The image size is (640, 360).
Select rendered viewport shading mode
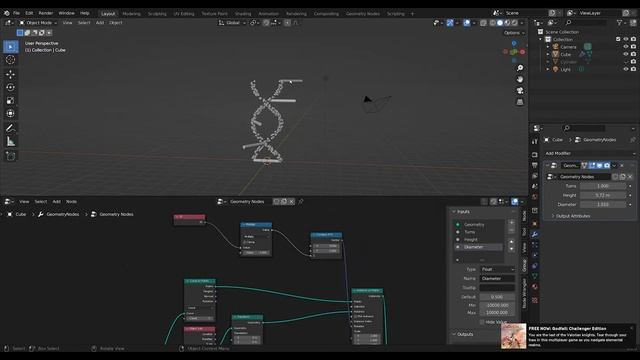click(515, 23)
